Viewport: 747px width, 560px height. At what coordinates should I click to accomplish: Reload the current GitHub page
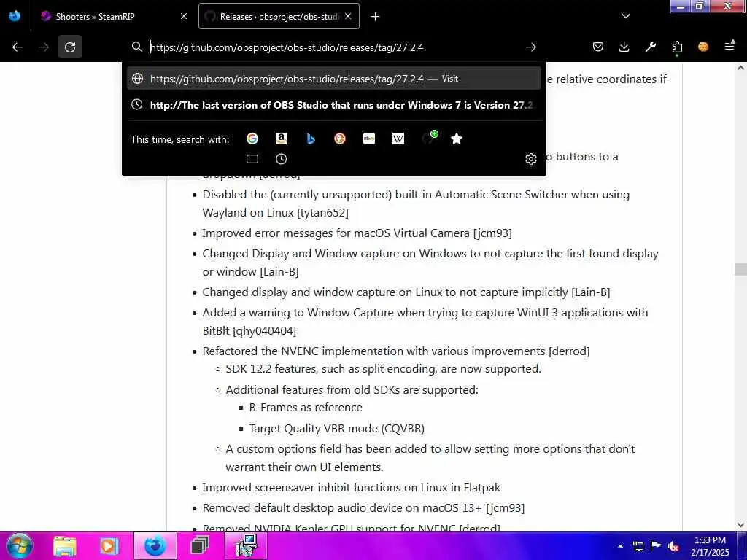click(x=70, y=47)
